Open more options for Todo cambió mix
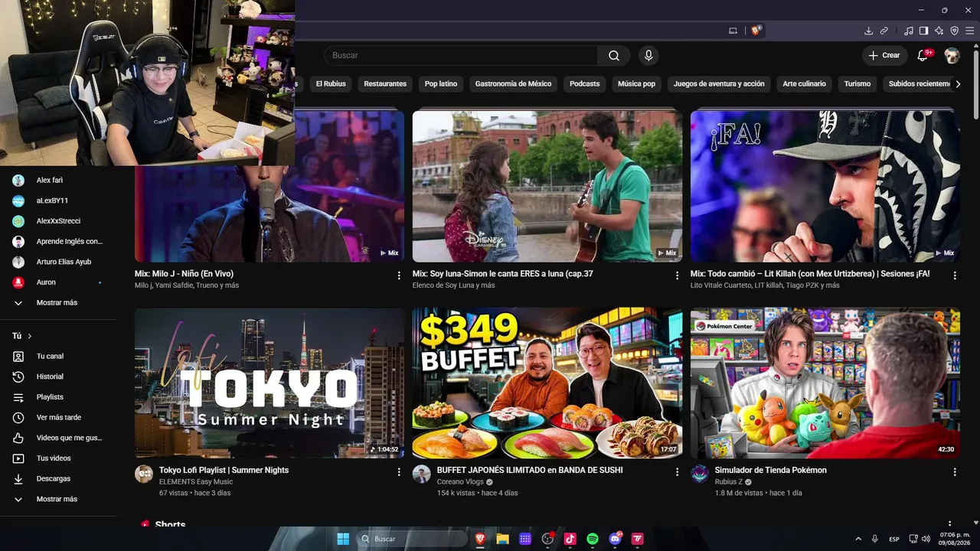The height and width of the screenshot is (551, 980). tap(955, 275)
